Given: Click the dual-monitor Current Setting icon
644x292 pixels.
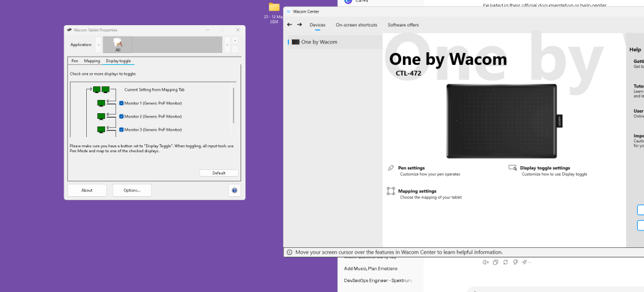Looking at the screenshot, I should click(101, 89).
